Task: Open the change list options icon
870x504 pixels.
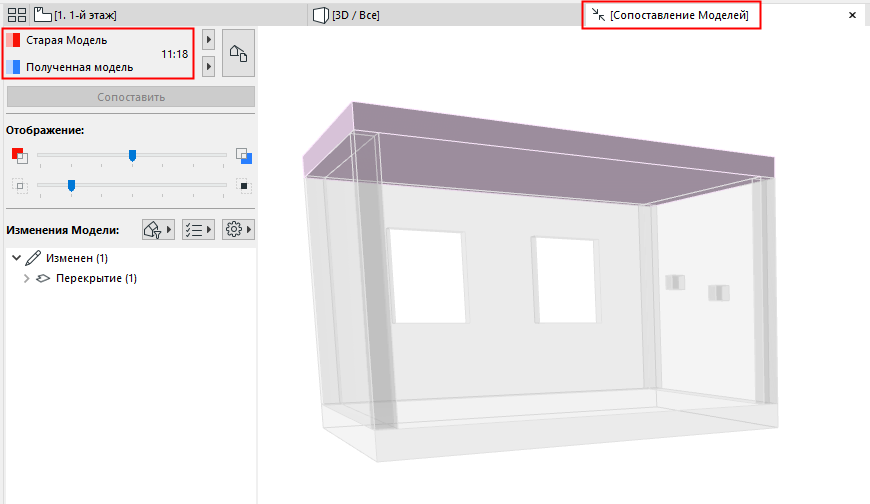Action: click(198, 229)
